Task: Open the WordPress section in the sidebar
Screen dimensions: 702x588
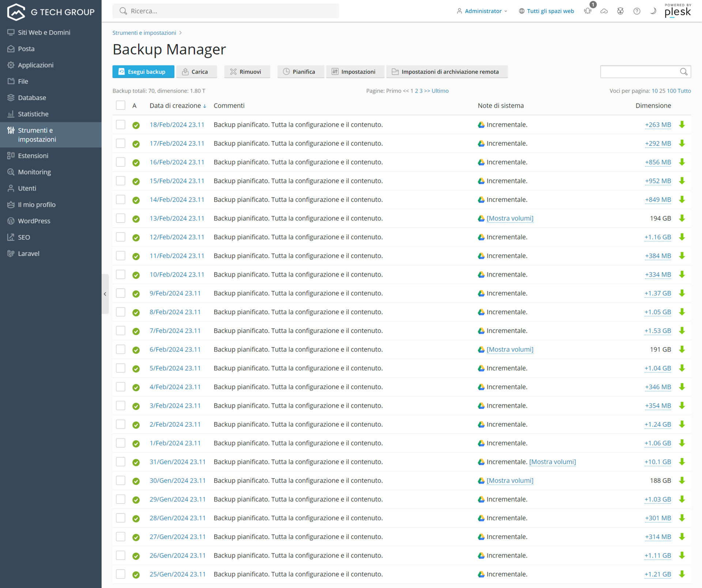Action: point(34,221)
